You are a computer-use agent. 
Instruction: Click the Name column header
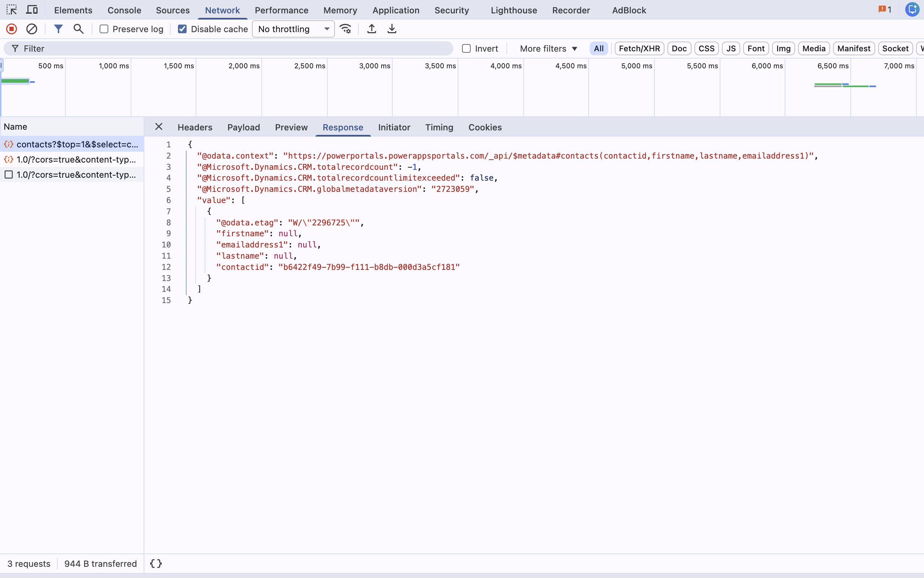(x=72, y=127)
